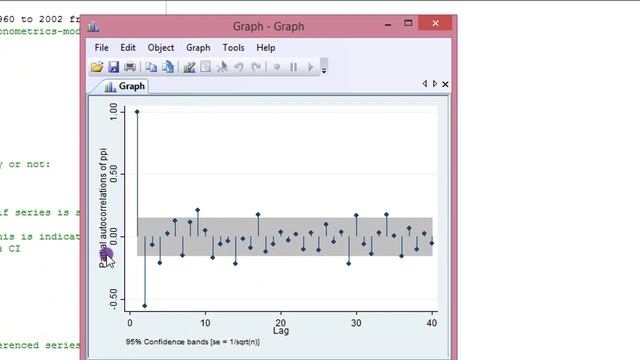Open the Tools menu

pos(233,48)
